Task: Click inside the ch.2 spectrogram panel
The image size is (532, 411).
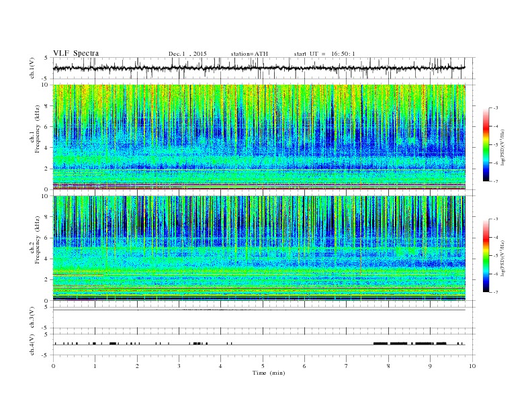Action: pyautogui.click(x=259, y=248)
